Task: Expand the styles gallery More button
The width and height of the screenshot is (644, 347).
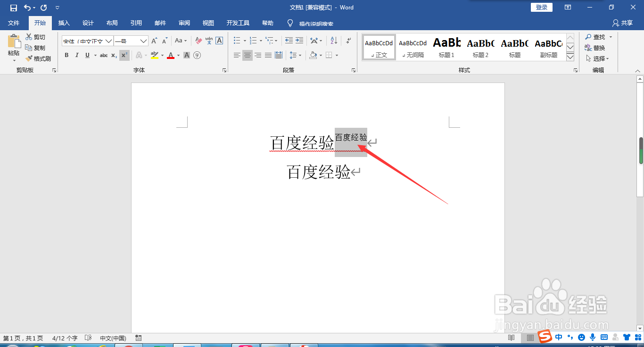Action: coord(570,57)
